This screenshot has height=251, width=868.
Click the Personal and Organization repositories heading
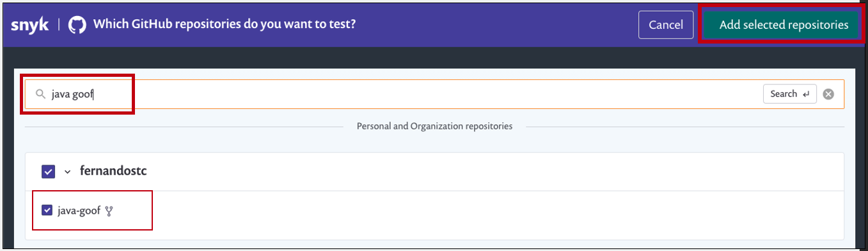(434, 126)
